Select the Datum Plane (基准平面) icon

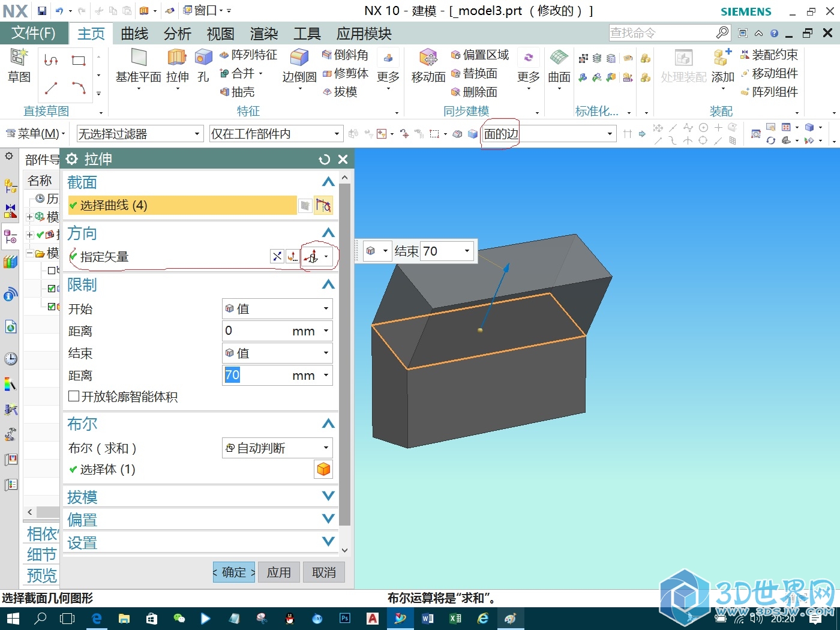coord(139,66)
